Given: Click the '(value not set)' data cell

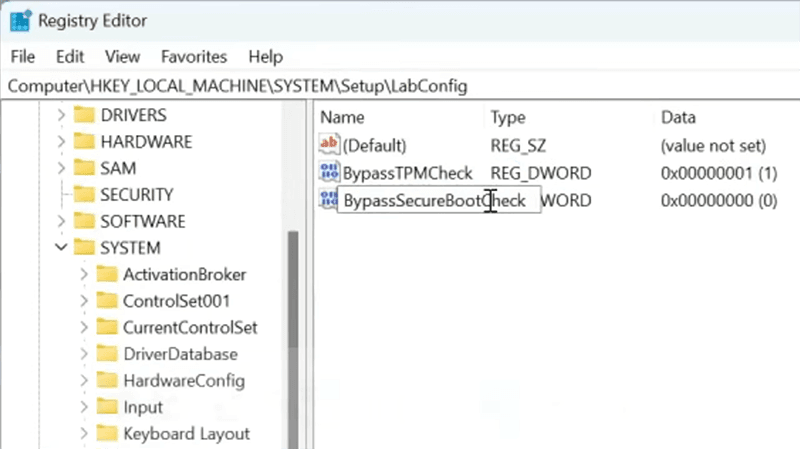Looking at the screenshot, I should point(713,146).
